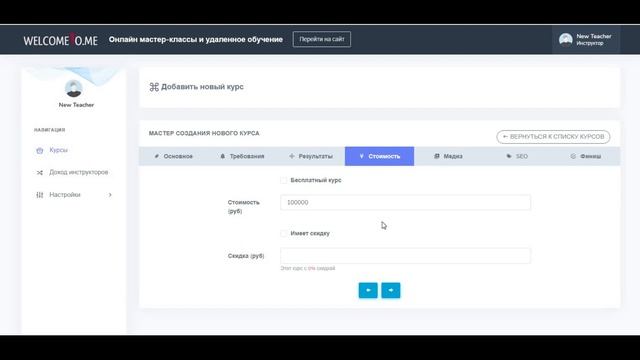Select the Стоимость tab

tap(379, 156)
